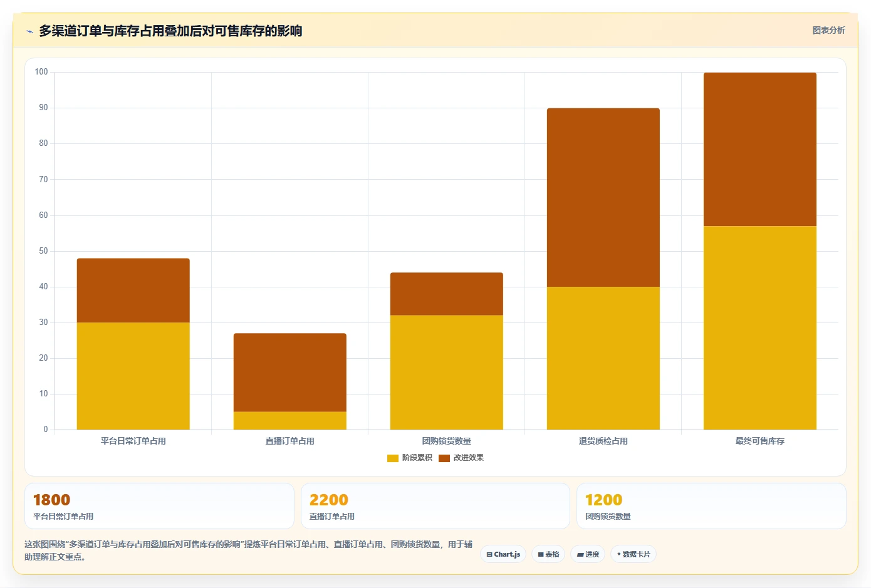The height and width of the screenshot is (588, 871).
Task: Click the 数据卡片 chip
Action: [x=634, y=554]
